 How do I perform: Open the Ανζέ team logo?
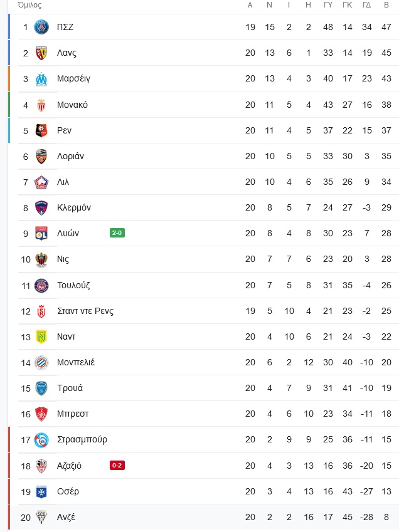point(41,518)
